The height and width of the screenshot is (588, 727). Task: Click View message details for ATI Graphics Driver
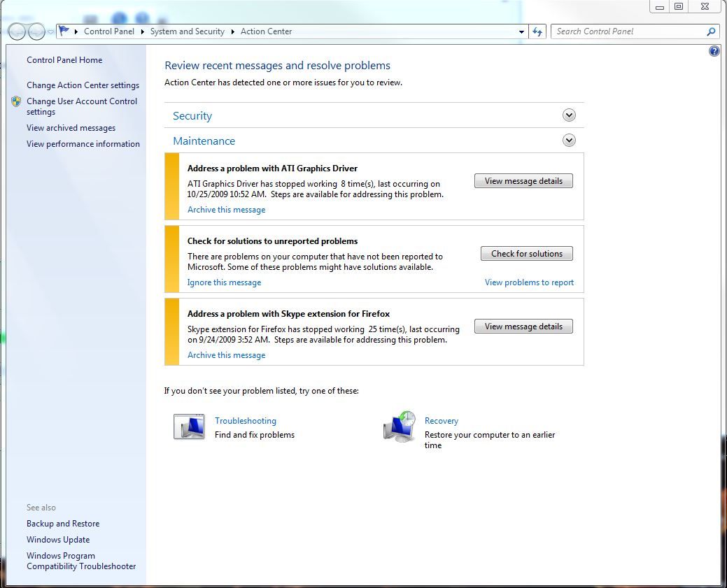coord(523,180)
